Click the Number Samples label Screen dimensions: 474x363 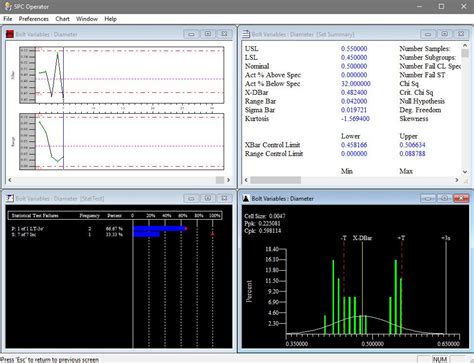click(x=425, y=49)
